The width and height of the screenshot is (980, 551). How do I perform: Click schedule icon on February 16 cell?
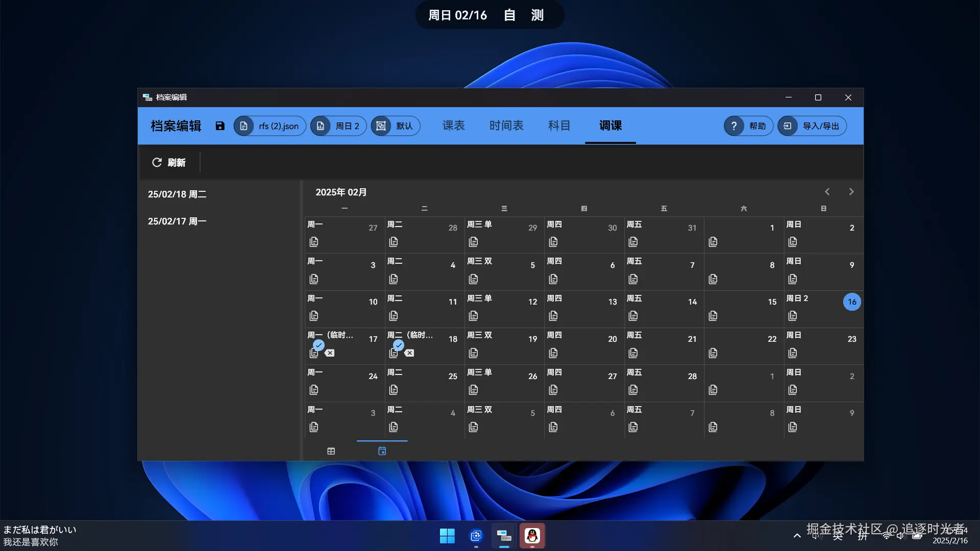(x=792, y=316)
